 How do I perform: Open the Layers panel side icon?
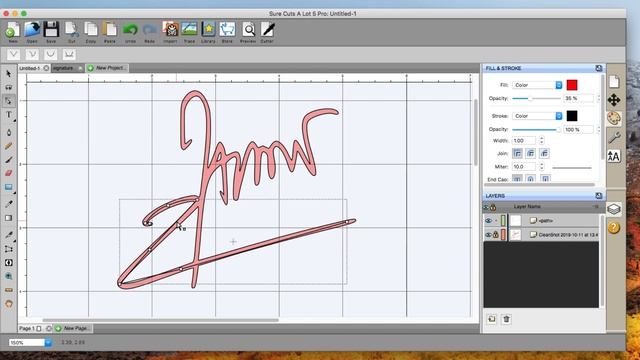(614, 209)
